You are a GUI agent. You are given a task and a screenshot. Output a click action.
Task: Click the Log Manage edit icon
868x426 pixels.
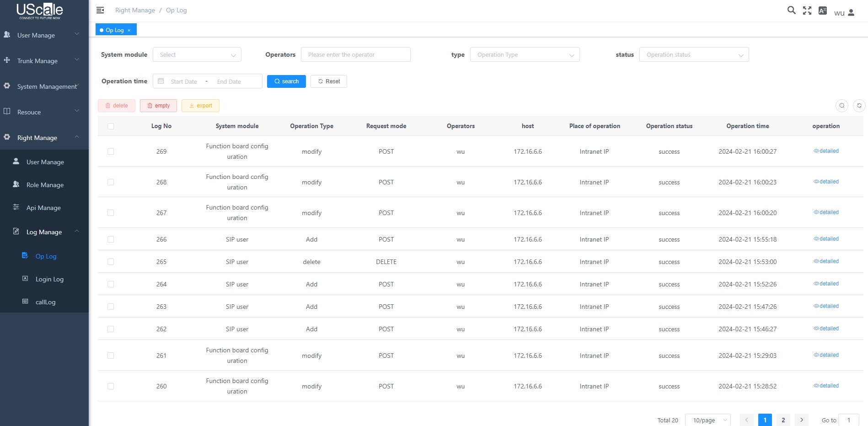16,231
